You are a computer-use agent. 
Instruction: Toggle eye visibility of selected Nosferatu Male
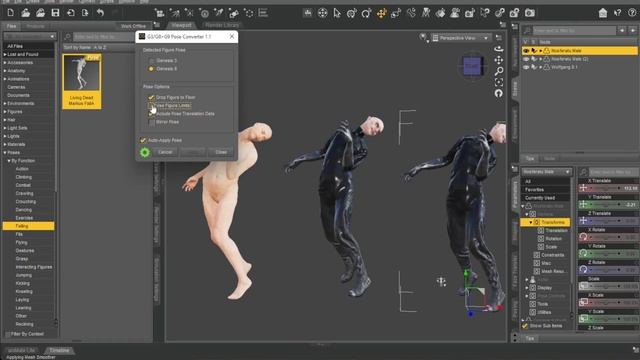pyautogui.click(x=526, y=51)
